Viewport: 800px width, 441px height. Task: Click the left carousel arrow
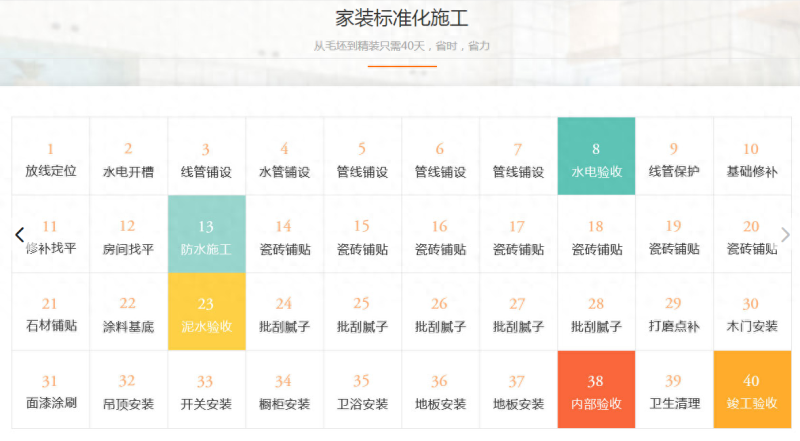point(19,235)
